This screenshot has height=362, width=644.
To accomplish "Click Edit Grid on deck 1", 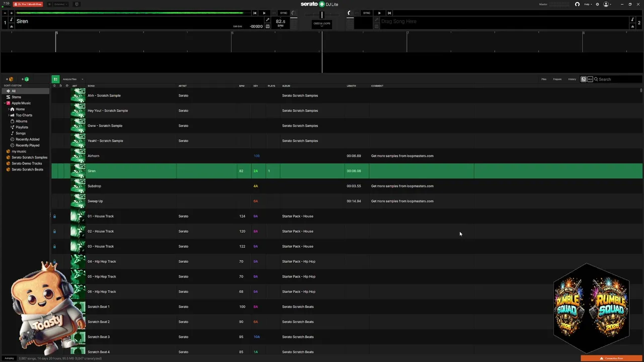I will pos(237,27).
